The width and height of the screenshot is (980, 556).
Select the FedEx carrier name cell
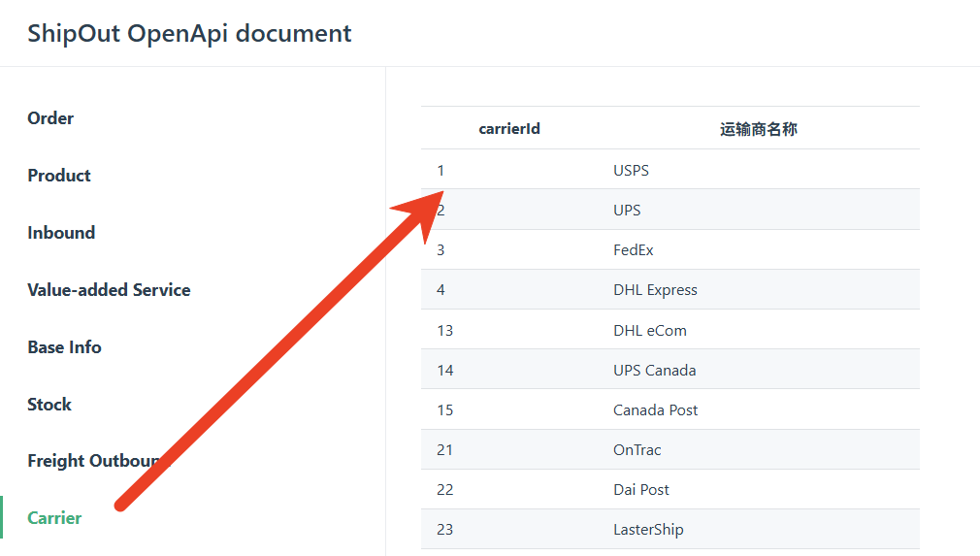(634, 250)
